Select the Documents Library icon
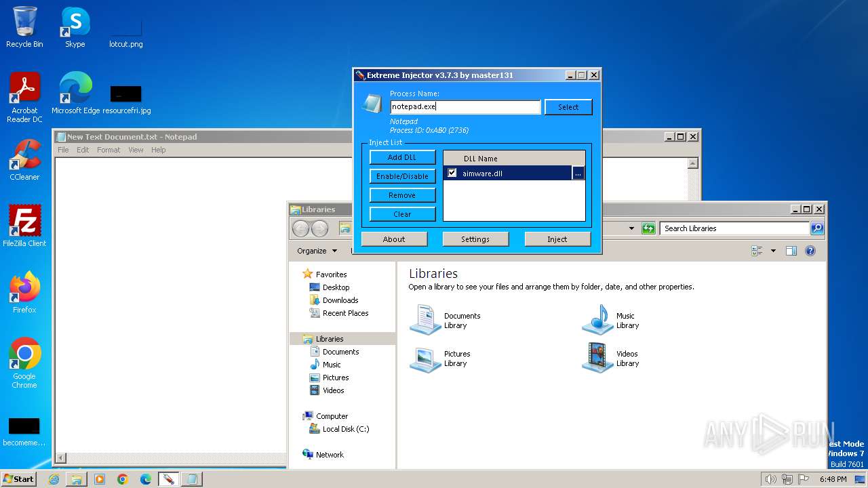 point(426,320)
